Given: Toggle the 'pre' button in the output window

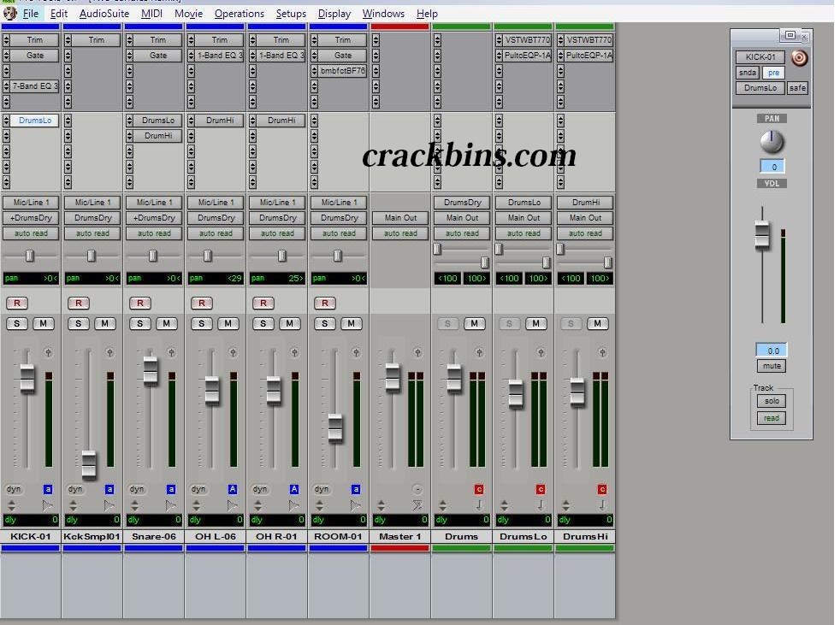Looking at the screenshot, I should coord(773,73).
